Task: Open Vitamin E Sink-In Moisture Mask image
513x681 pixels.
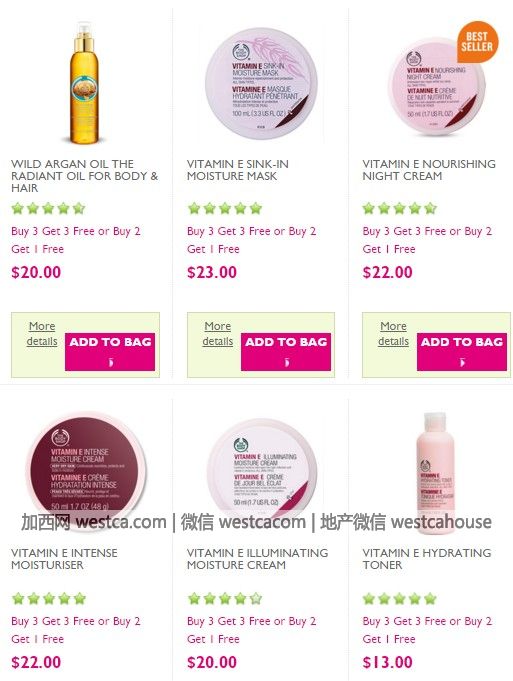Action: coord(261,83)
